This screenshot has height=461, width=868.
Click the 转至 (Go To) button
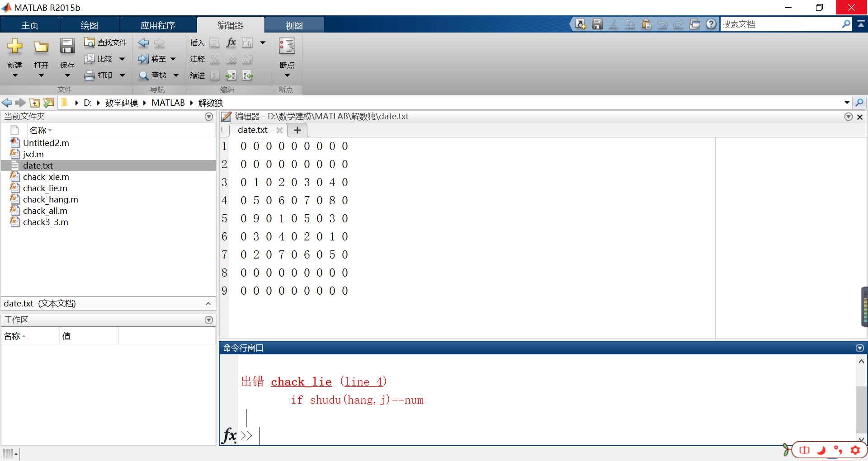152,59
